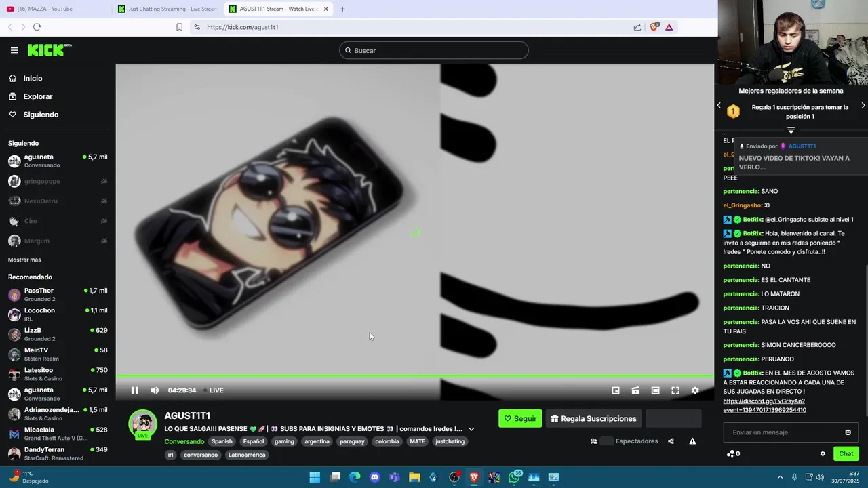Image resolution: width=868 pixels, height=488 pixels.
Task: Open WhatsApp from the taskbar
Action: pos(514,477)
